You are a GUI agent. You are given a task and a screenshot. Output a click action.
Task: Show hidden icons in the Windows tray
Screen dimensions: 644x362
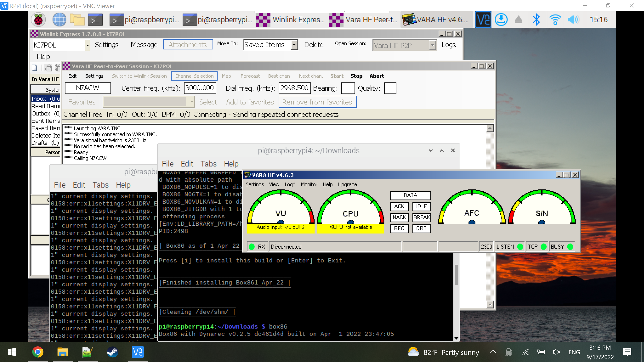coord(493,352)
